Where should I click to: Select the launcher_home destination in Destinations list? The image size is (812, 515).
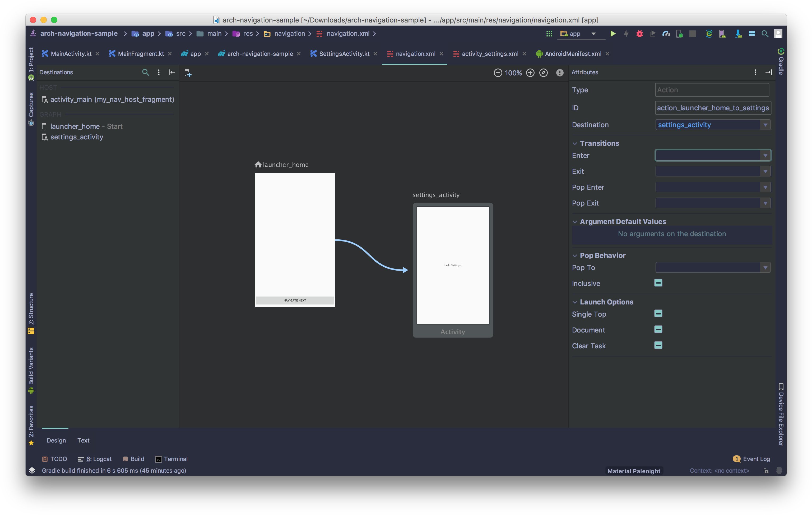click(75, 126)
